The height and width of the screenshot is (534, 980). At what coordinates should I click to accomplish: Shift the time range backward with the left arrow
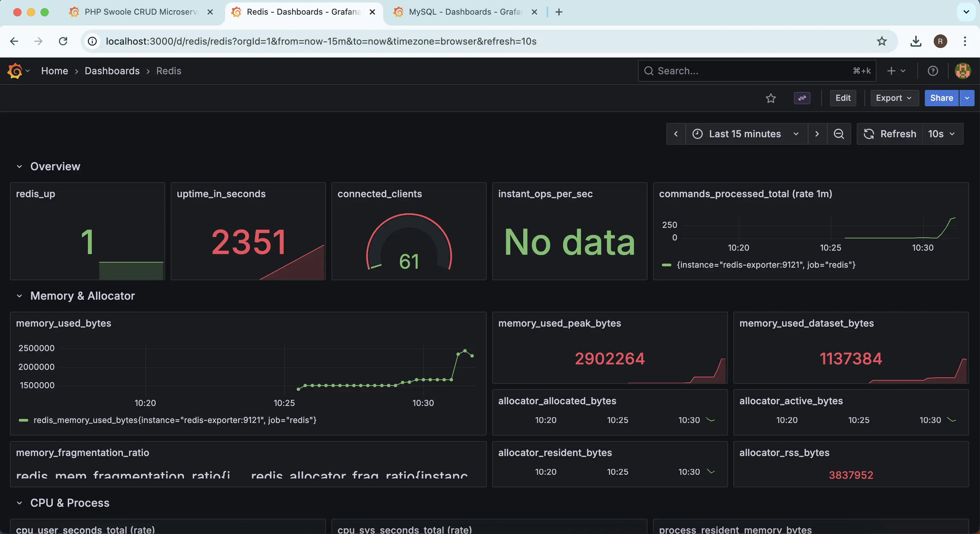pyautogui.click(x=676, y=134)
